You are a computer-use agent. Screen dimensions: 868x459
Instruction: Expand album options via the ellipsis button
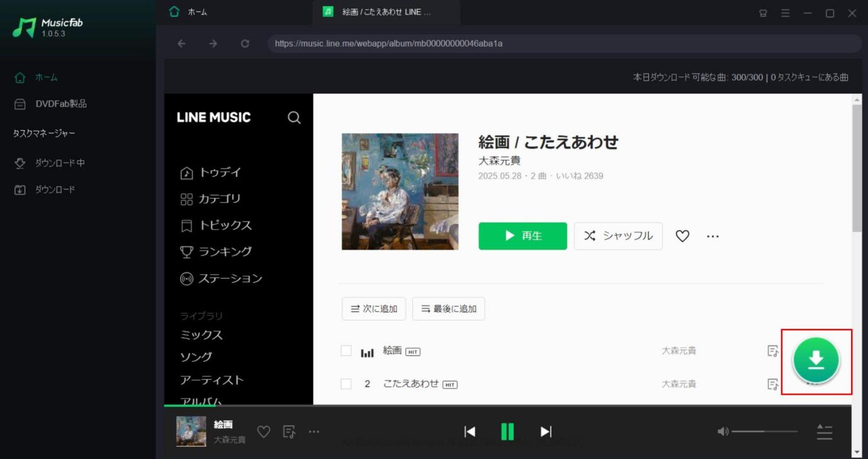pos(713,236)
